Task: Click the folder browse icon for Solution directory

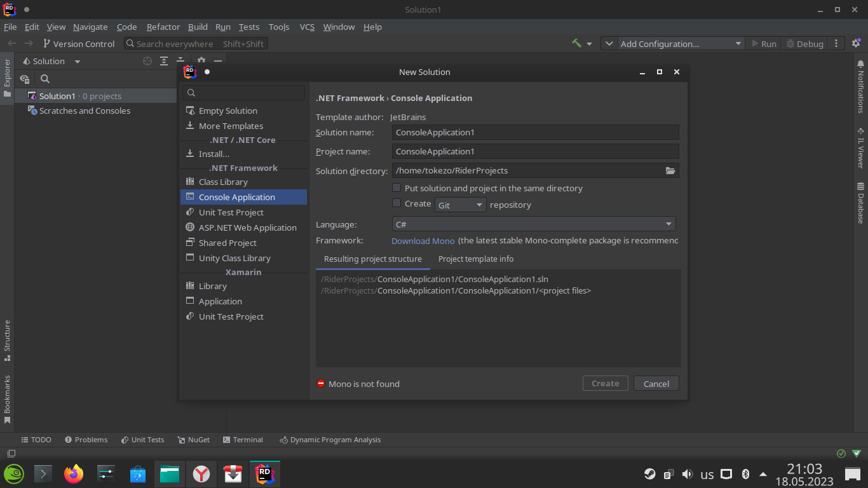Action: [x=670, y=170]
